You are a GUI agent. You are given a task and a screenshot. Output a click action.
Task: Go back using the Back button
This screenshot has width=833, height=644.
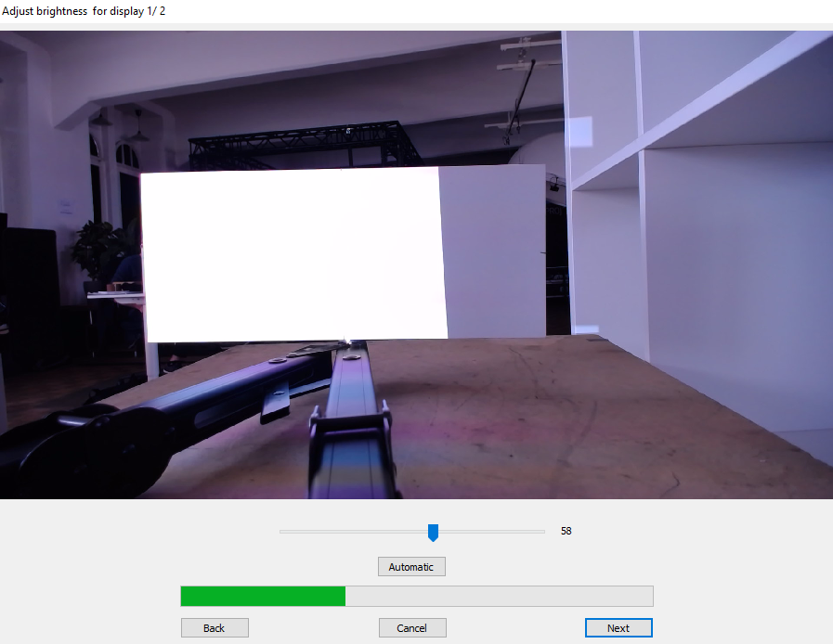(x=215, y=628)
